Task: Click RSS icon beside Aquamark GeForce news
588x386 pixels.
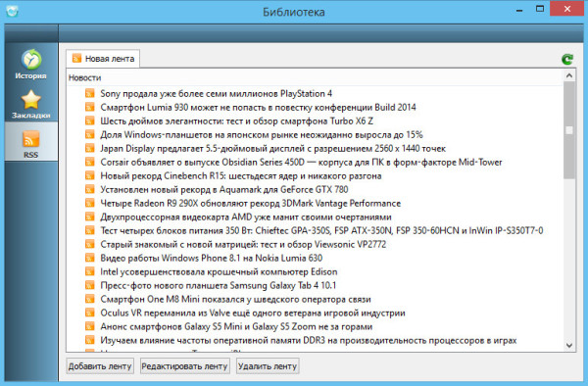Action: click(x=89, y=189)
